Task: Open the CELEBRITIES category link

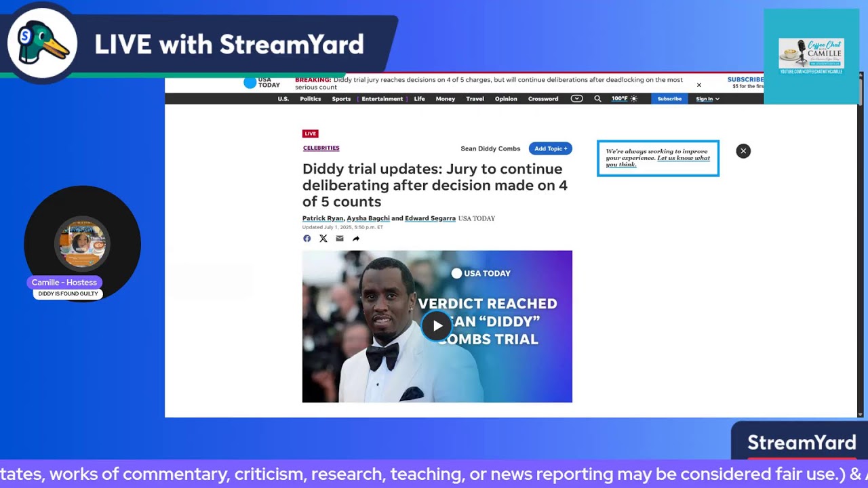Action: pos(321,148)
